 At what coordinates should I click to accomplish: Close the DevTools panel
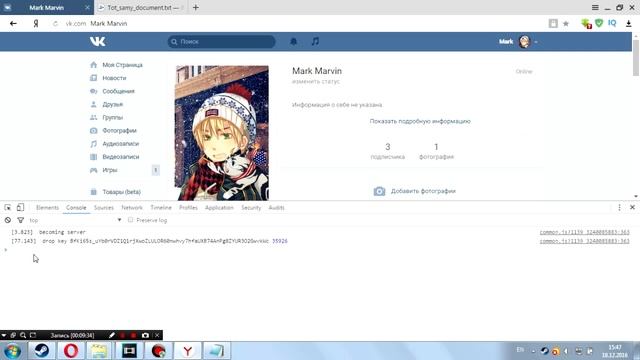[x=632, y=207]
